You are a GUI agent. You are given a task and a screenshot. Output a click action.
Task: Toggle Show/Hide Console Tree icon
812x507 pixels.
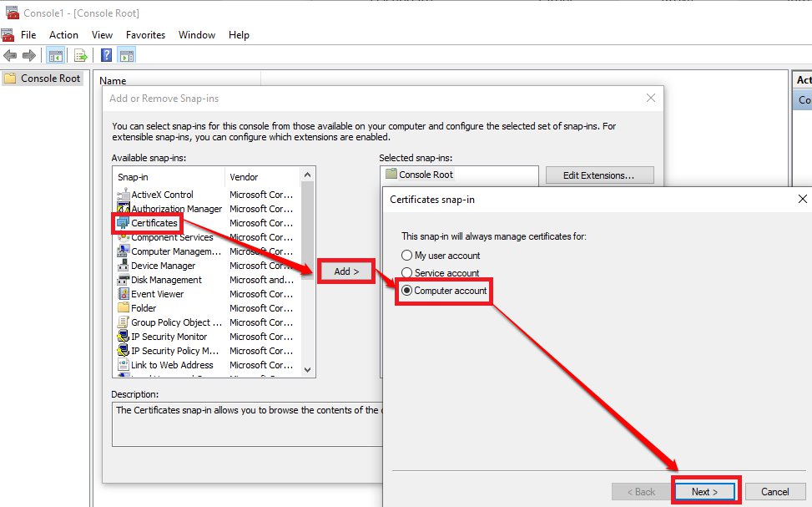(56, 56)
